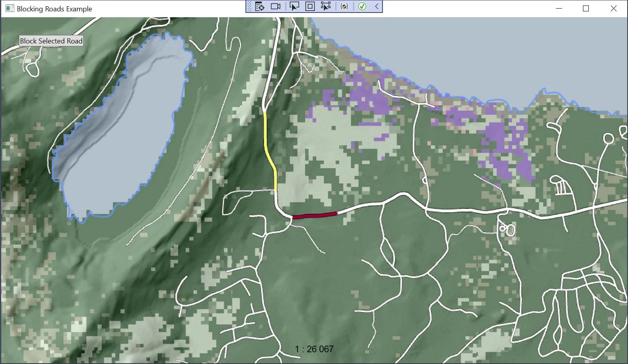Collapse the debug toolbar with chevron
The height and width of the screenshot is (364, 628).
click(x=377, y=6)
